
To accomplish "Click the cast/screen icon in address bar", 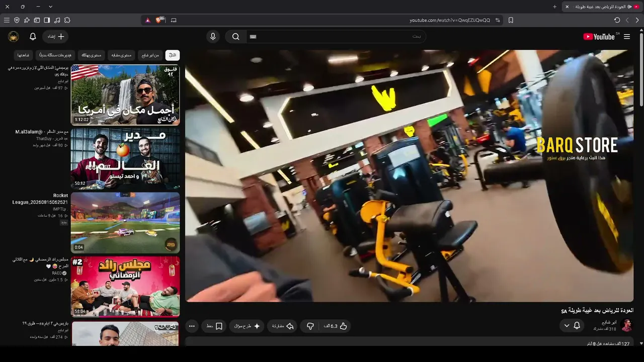I will point(174,20).
